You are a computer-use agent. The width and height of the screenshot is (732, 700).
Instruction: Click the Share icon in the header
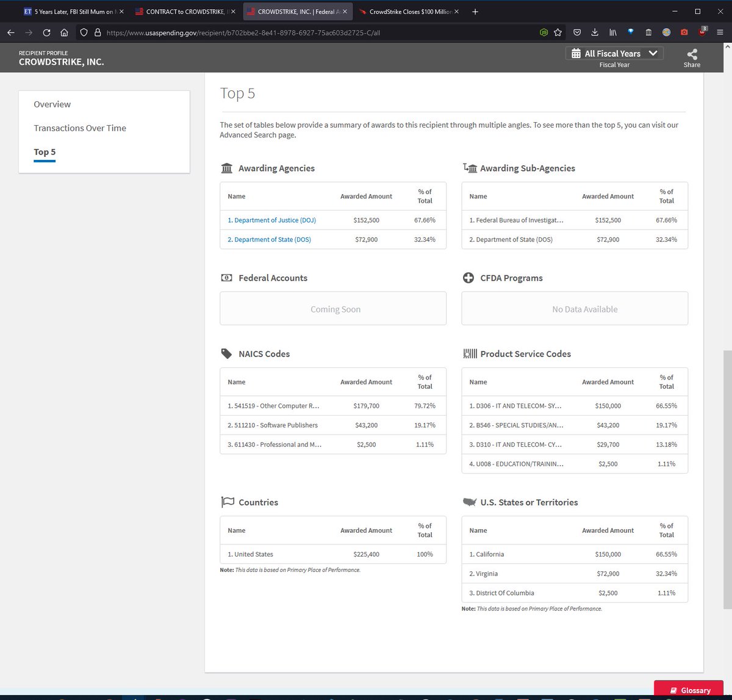[692, 55]
